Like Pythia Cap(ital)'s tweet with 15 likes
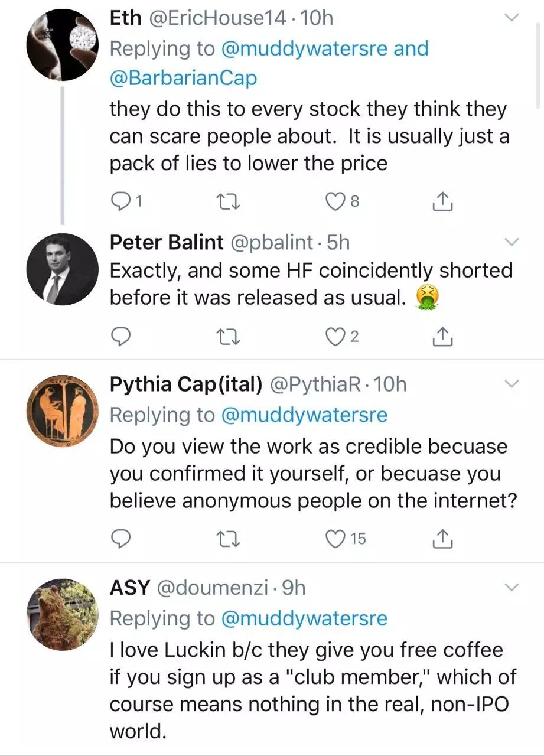The image size is (544, 756). click(x=335, y=538)
